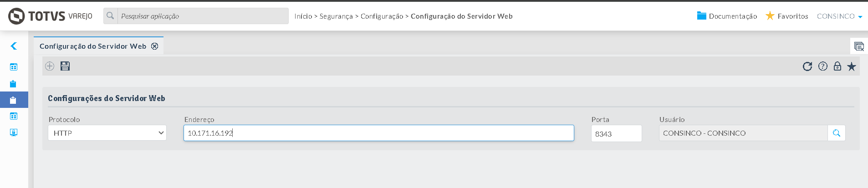Search user with the magnifier icon
This screenshot has height=188, width=868.
pyautogui.click(x=836, y=133)
